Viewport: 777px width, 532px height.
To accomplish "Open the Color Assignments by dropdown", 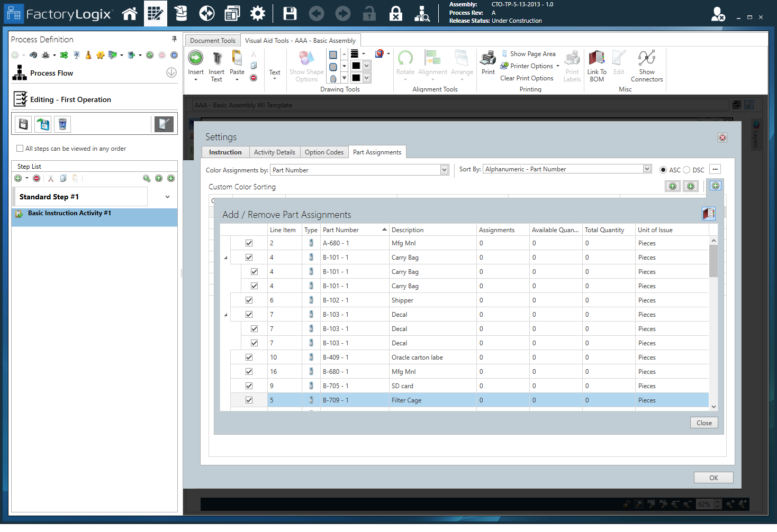I will pos(444,170).
